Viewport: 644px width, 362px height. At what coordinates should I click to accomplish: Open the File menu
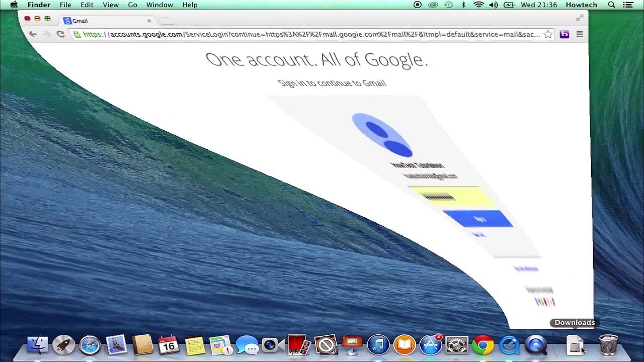tap(65, 5)
